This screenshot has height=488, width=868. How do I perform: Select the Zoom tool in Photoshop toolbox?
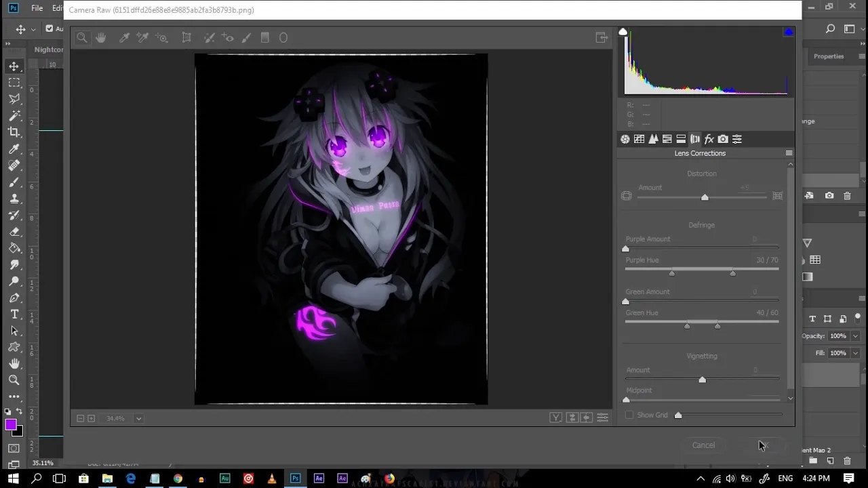tap(14, 380)
